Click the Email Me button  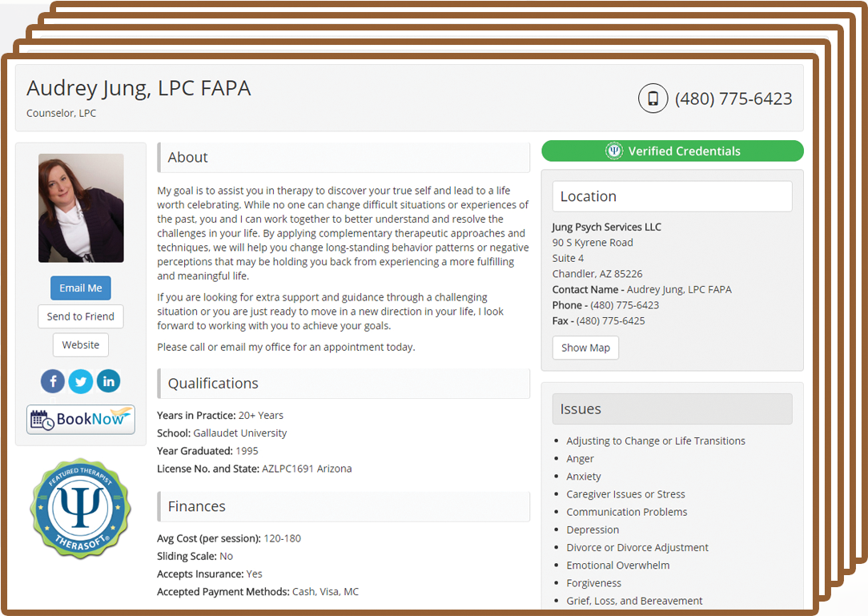point(81,288)
